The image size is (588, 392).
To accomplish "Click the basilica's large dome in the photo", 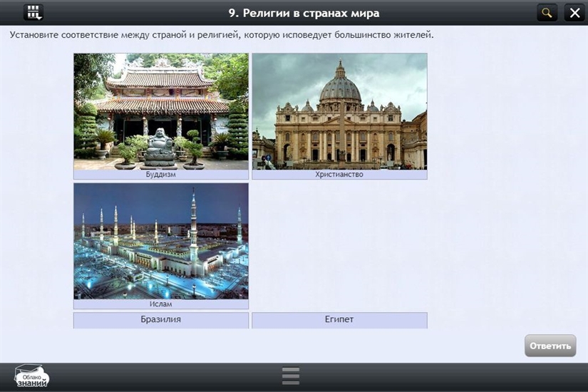I will (339, 86).
